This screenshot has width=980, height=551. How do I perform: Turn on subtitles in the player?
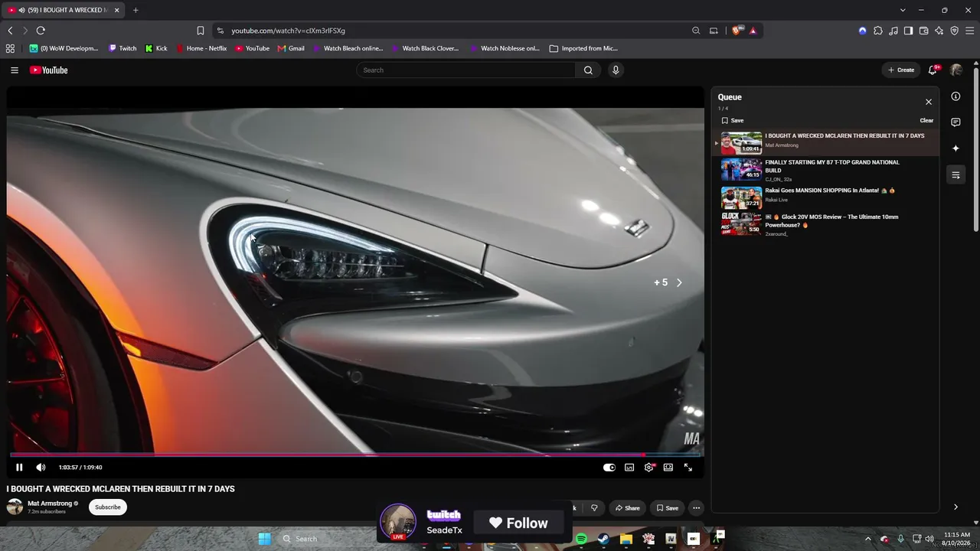[x=629, y=468]
